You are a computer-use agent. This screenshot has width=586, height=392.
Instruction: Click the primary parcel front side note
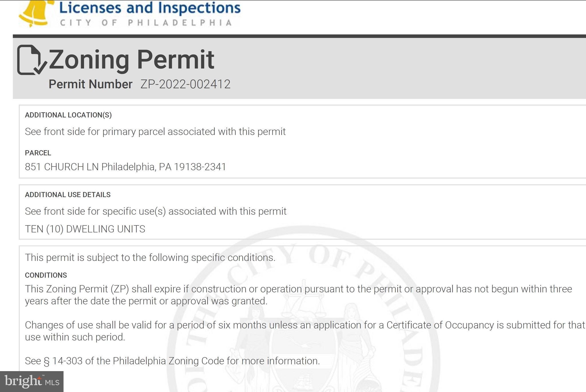(x=155, y=132)
